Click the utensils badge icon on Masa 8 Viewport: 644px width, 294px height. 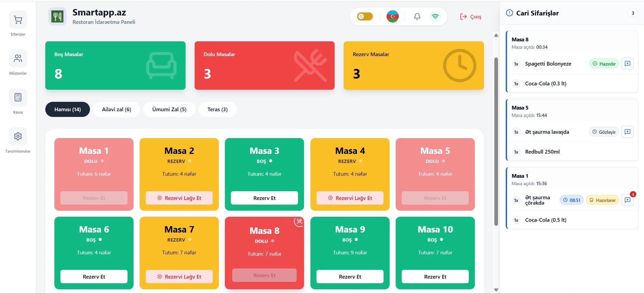coord(299,221)
